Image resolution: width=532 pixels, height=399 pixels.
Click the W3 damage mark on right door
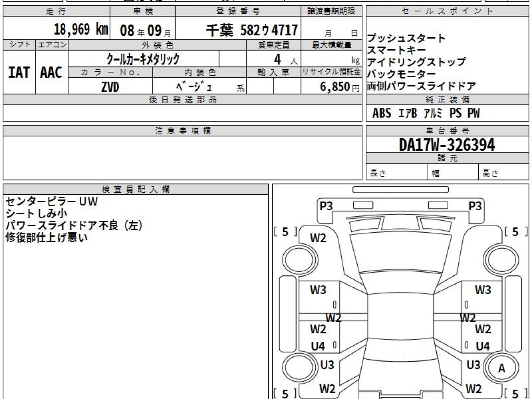pyautogui.click(x=483, y=290)
